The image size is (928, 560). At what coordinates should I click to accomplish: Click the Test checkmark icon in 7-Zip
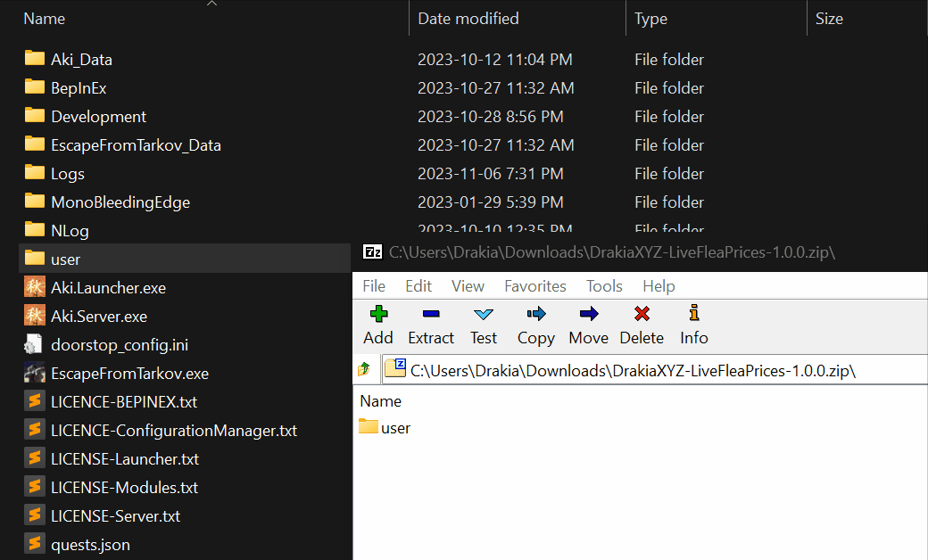[484, 314]
